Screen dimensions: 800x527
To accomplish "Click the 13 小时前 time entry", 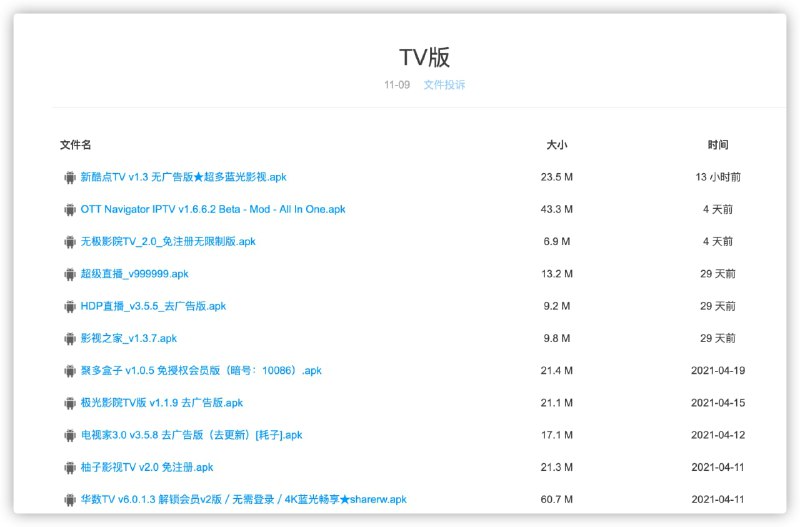I will pos(718,177).
